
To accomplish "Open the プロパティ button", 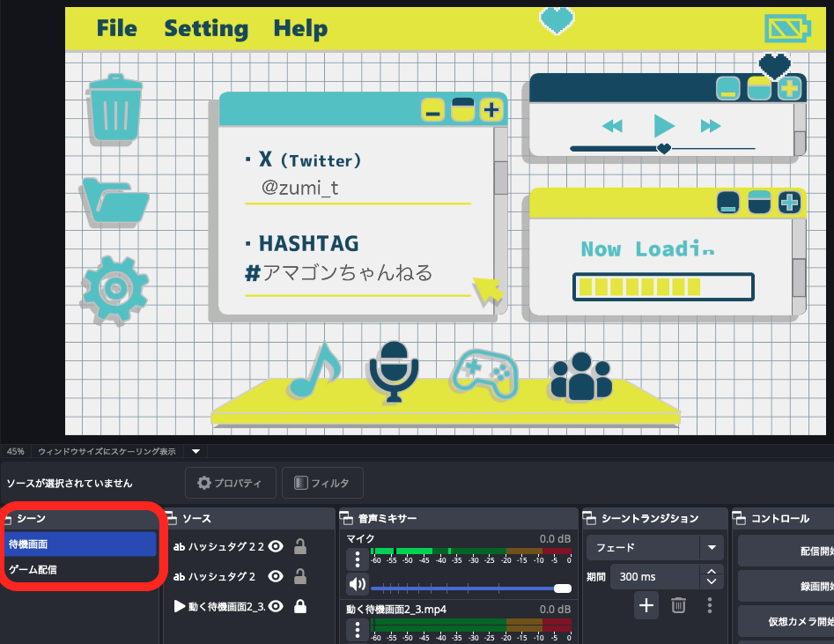I will (x=230, y=483).
